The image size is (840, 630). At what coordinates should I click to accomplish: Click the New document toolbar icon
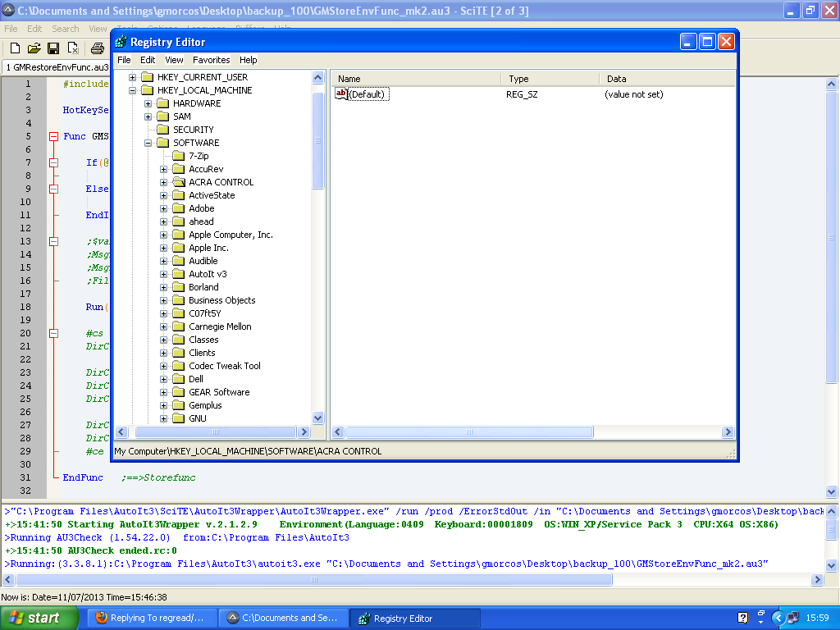15,49
